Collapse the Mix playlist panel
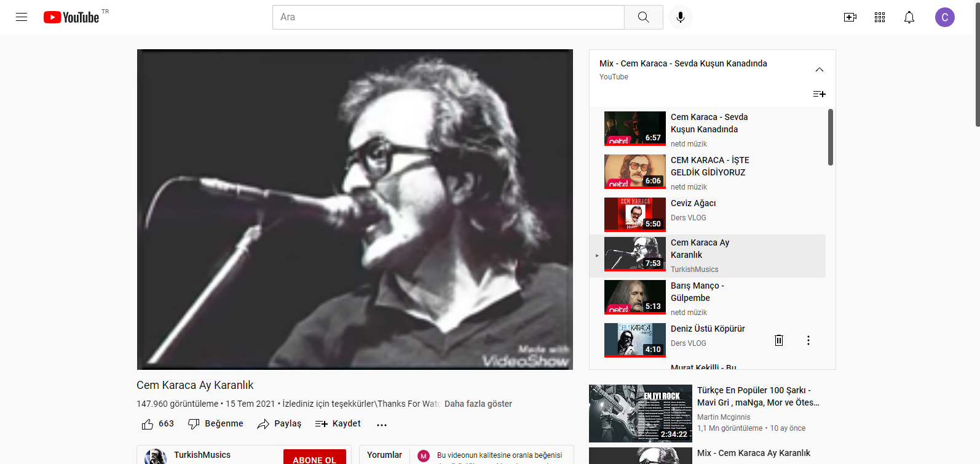Screen dimensions: 980x464 pyautogui.click(x=820, y=70)
